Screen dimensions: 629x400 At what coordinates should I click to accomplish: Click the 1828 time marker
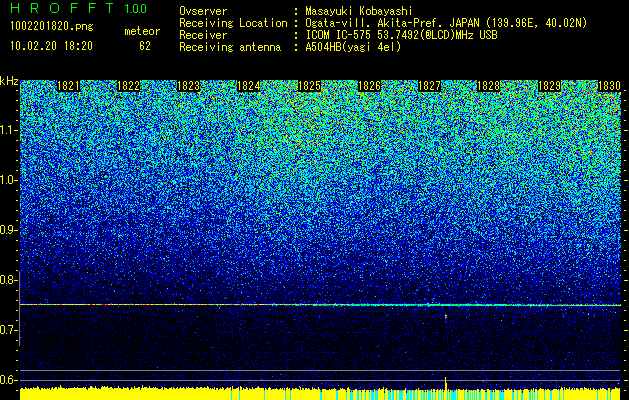click(x=489, y=86)
